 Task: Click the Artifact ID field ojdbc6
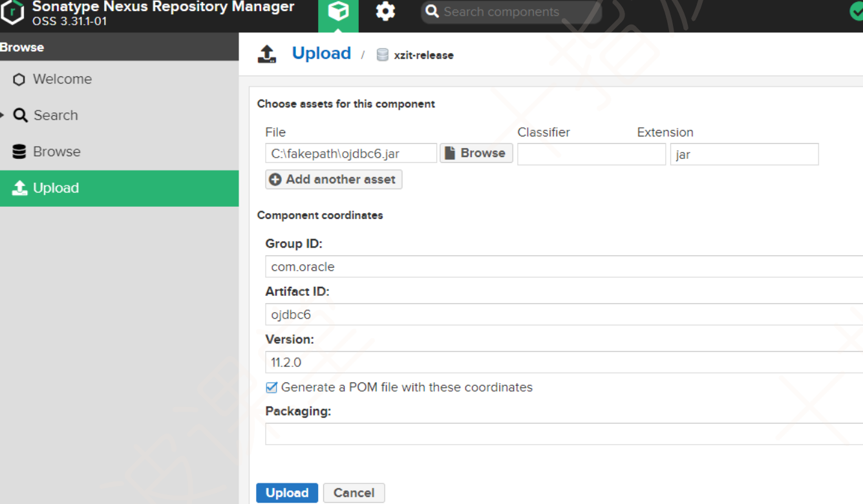[x=564, y=315]
